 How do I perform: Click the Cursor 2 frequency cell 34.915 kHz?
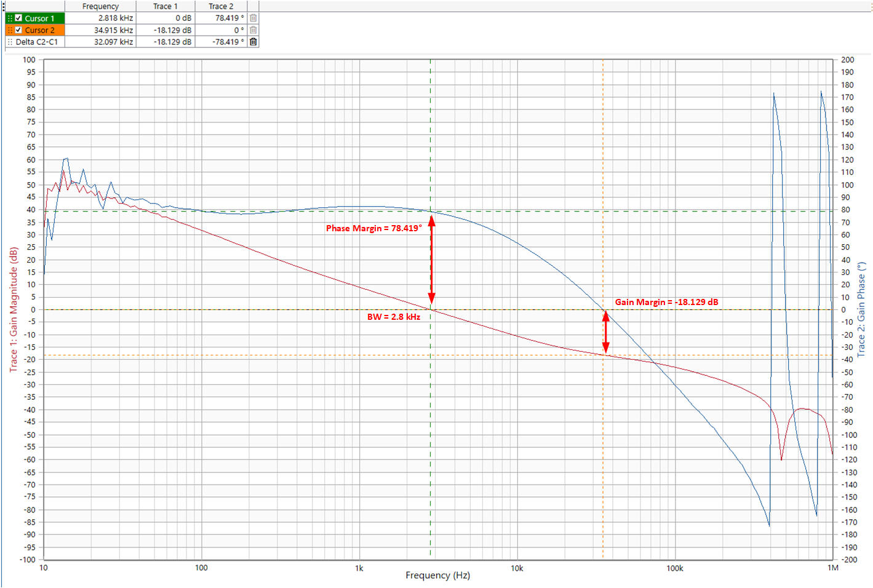click(x=113, y=30)
